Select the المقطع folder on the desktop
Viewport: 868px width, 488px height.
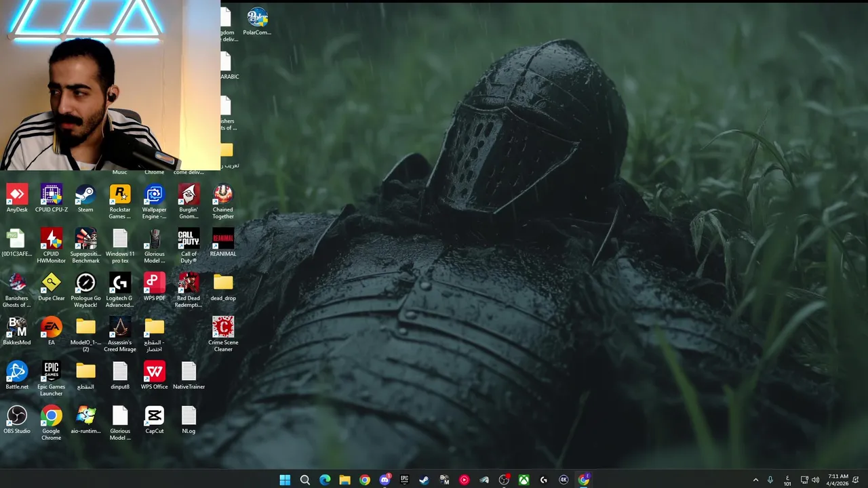coord(85,375)
